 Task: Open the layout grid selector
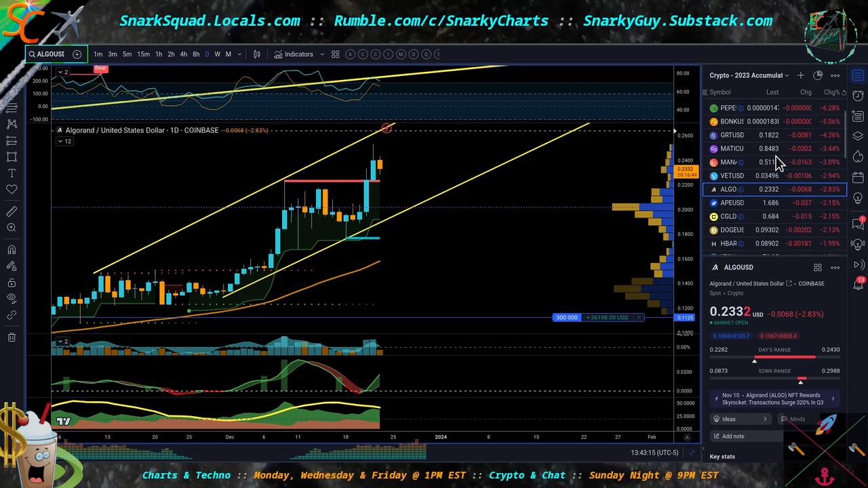click(335, 54)
